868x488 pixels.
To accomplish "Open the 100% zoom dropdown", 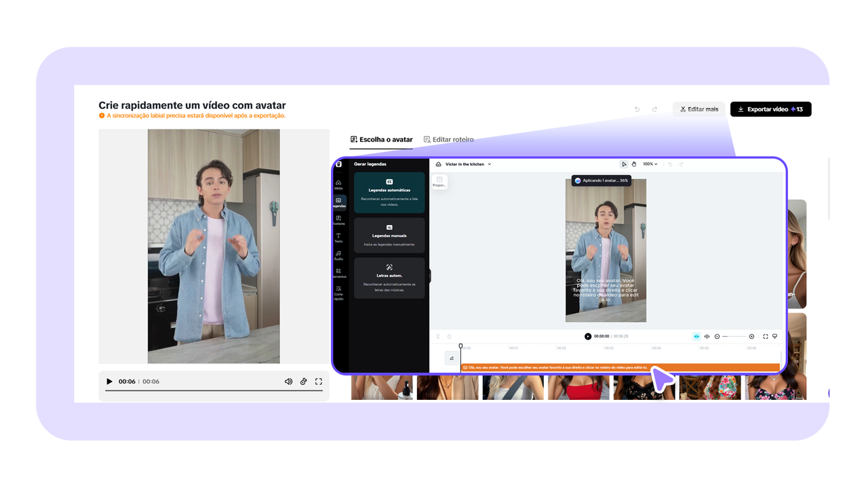I will point(650,164).
